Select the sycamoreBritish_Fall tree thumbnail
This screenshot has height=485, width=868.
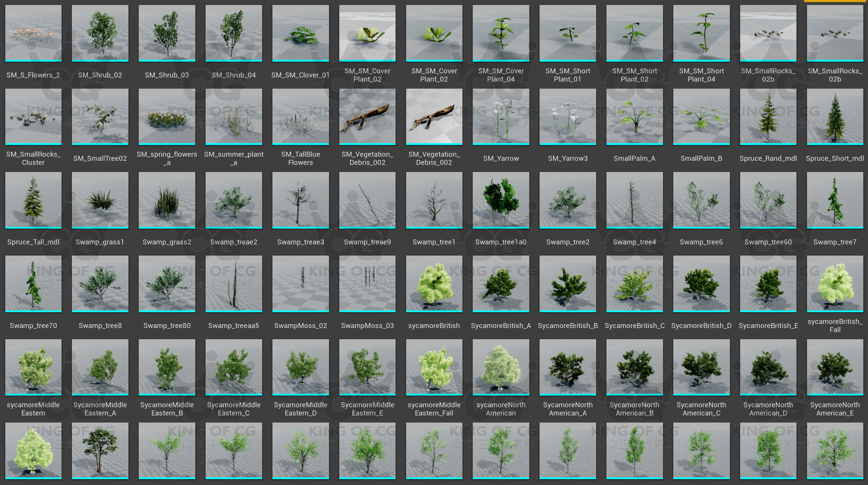click(x=835, y=284)
